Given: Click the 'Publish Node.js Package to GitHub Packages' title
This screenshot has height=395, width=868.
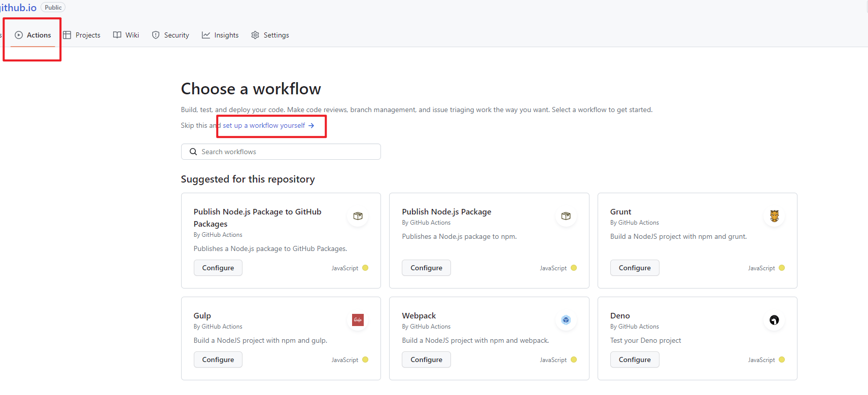Looking at the screenshot, I should coord(258,218).
